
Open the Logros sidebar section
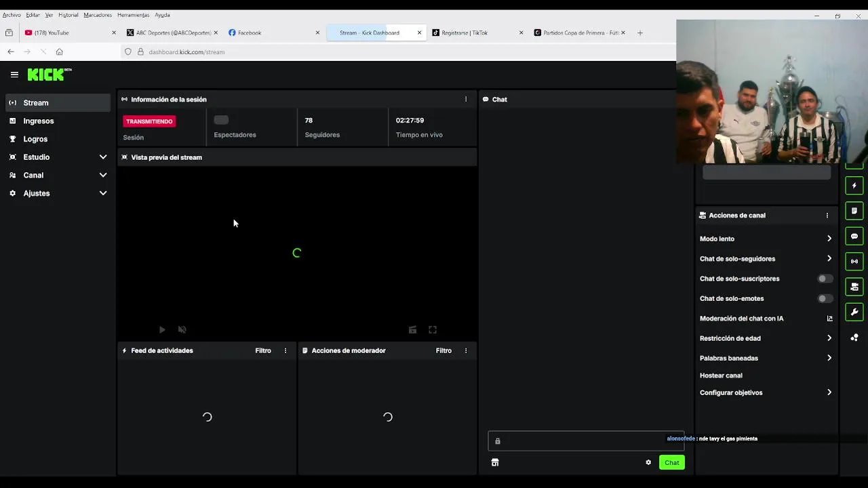coord(58,139)
